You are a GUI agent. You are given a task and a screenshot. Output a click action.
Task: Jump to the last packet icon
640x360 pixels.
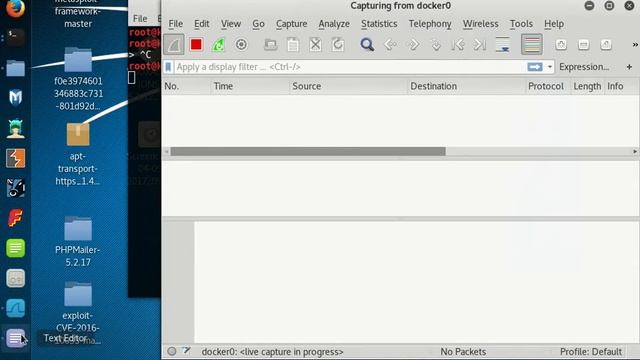point(480,44)
